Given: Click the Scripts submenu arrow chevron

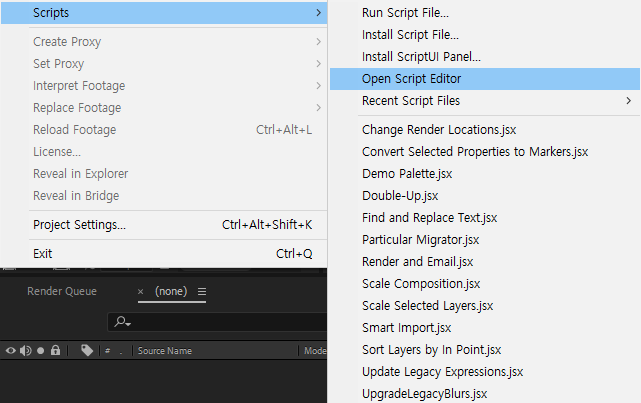Looking at the screenshot, I should [x=318, y=13].
